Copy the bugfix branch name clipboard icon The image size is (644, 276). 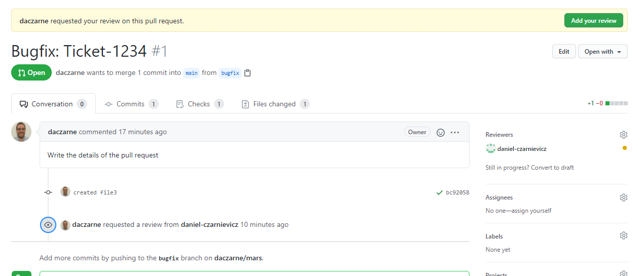coord(247,73)
